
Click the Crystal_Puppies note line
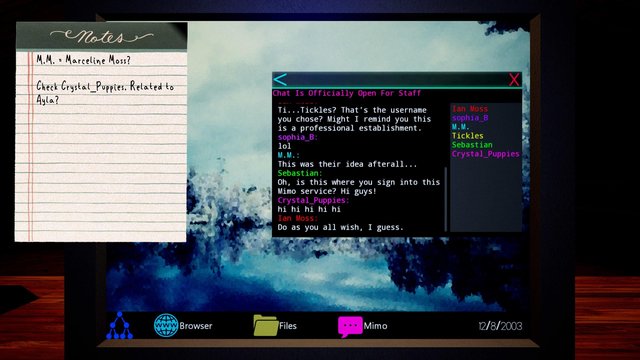coord(105,93)
